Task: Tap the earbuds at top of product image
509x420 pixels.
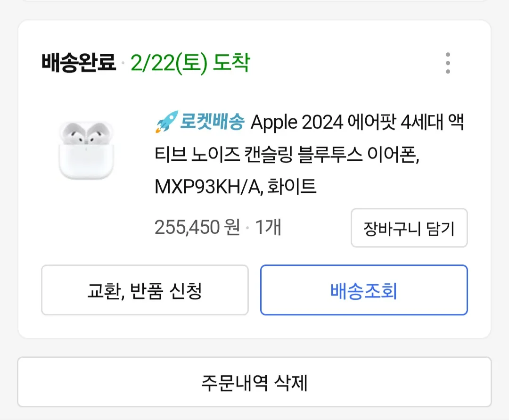Action: (x=86, y=133)
